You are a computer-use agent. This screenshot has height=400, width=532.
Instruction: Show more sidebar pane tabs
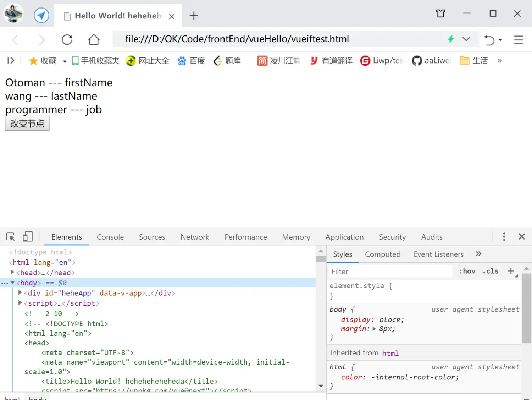click(478, 254)
